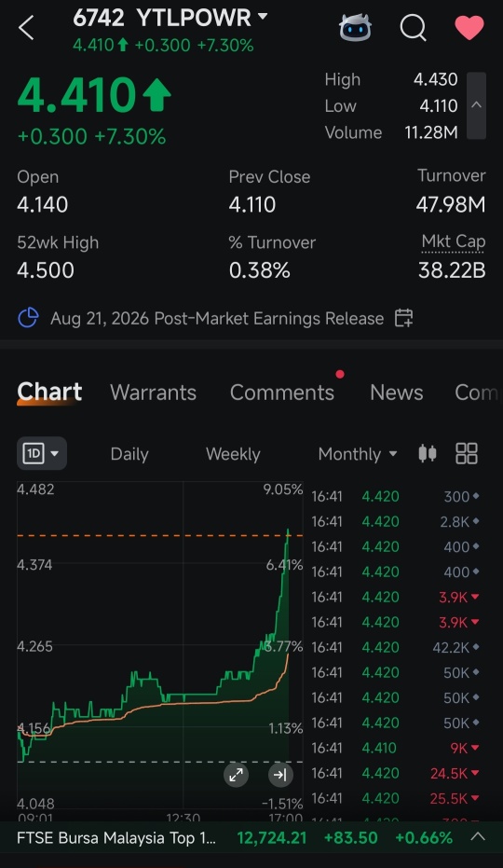Image resolution: width=503 pixels, height=868 pixels.
Task: Select the 2.8K volume trade row
Action: [396, 521]
